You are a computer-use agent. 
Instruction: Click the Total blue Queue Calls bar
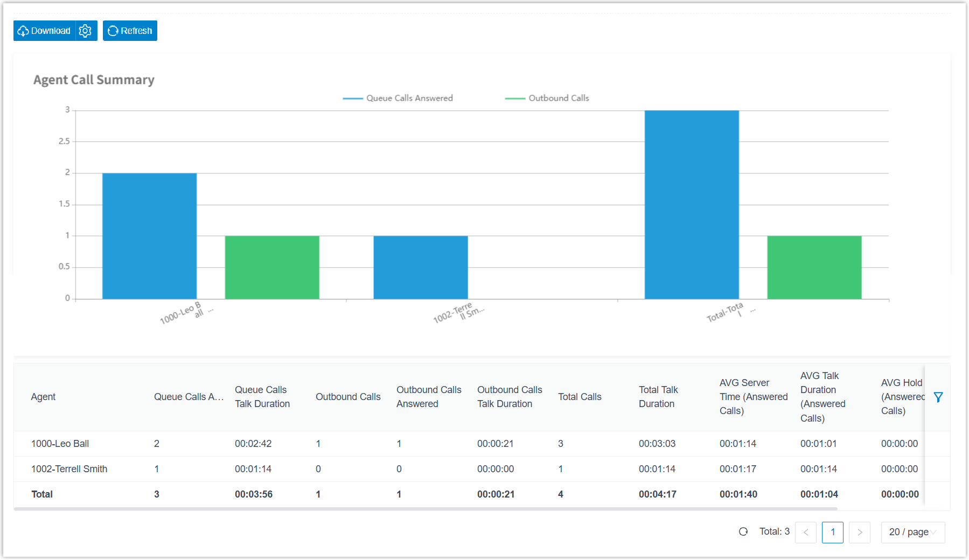tap(692, 205)
